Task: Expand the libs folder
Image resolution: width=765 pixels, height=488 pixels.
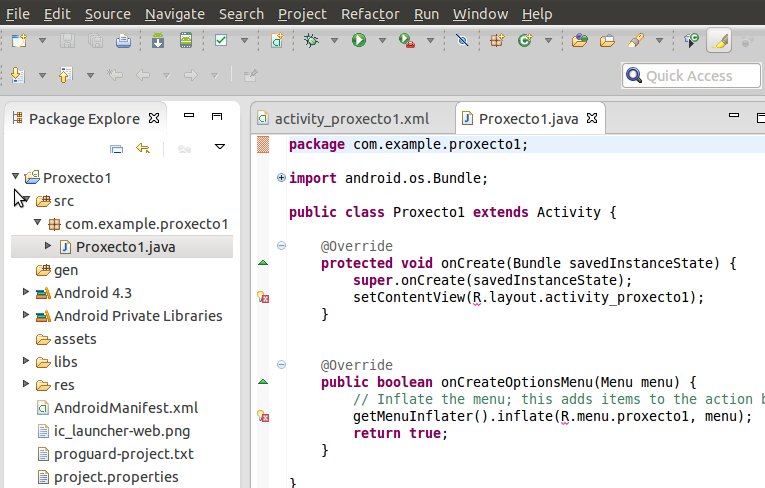Action: point(26,361)
